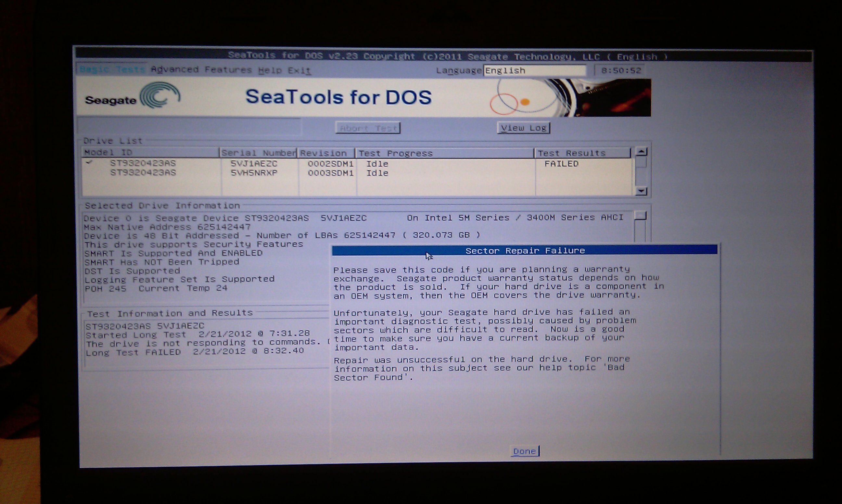842x504 pixels.
Task: Choose Exit from the menu bar
Action: point(299,71)
